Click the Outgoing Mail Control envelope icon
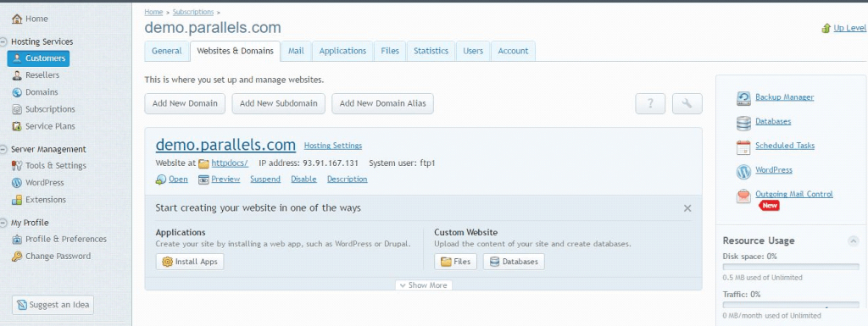868x326 pixels. click(743, 196)
